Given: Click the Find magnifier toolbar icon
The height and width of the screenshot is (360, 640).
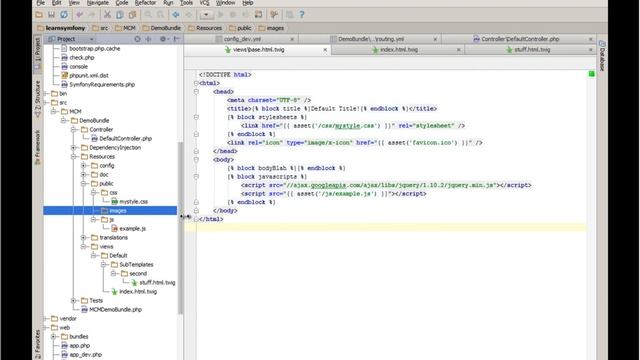Looking at the screenshot, I should 148,15.
